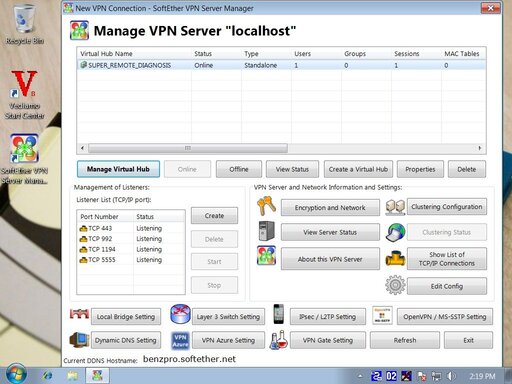Click the Sessions column header
This screenshot has height=384, width=512.
[416, 53]
